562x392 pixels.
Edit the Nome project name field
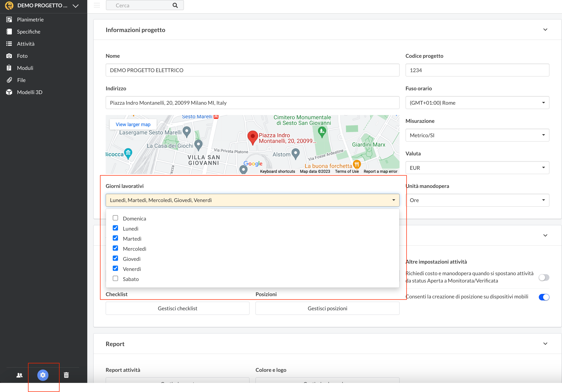click(x=252, y=70)
